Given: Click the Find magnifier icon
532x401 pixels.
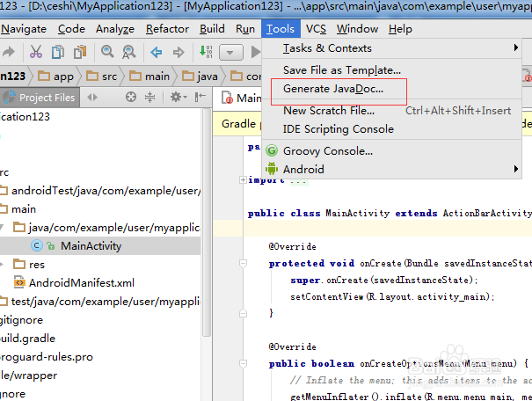Looking at the screenshot, I should 107,52.
